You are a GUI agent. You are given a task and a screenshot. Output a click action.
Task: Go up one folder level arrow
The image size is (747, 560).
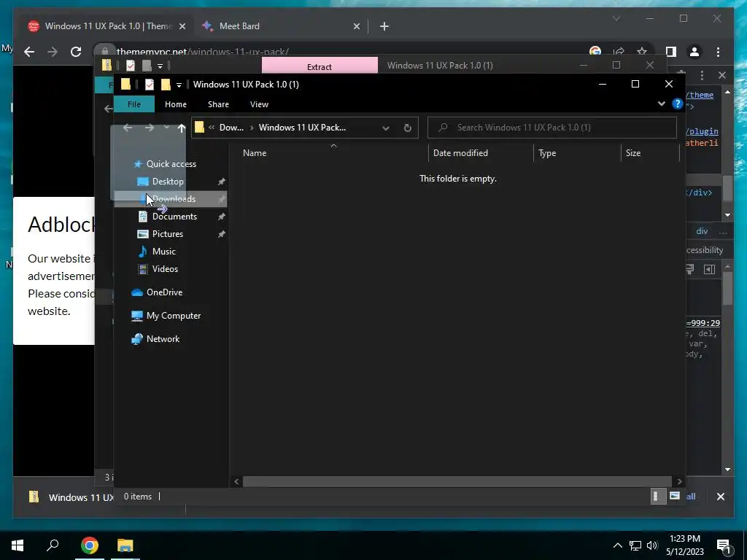pyautogui.click(x=181, y=128)
